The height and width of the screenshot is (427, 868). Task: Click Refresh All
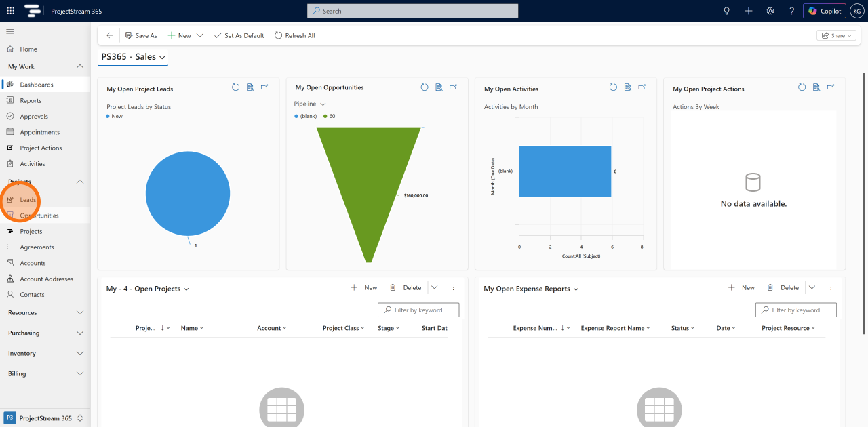[294, 35]
